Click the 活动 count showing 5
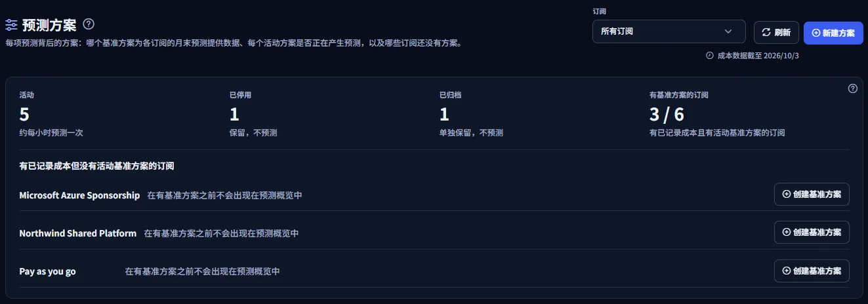868x304 pixels. (24, 115)
